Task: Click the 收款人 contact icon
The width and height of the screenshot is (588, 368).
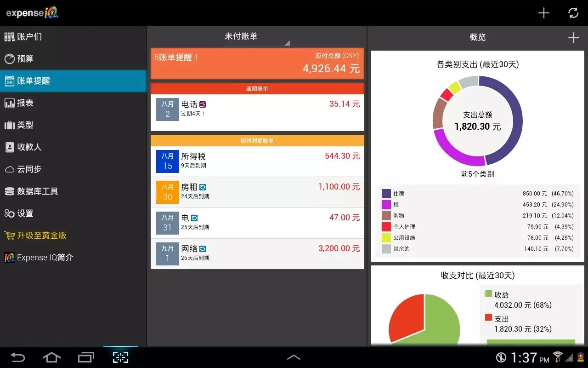Action: point(9,147)
